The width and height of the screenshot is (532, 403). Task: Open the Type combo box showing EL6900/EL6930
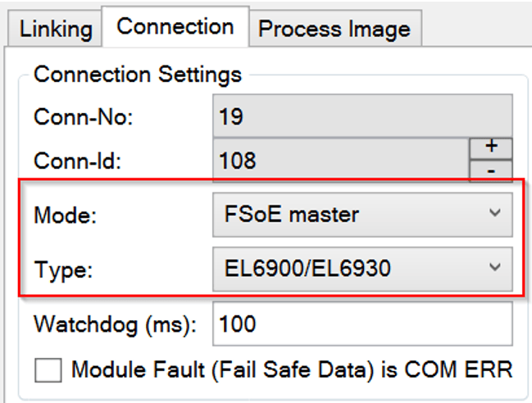362,269
